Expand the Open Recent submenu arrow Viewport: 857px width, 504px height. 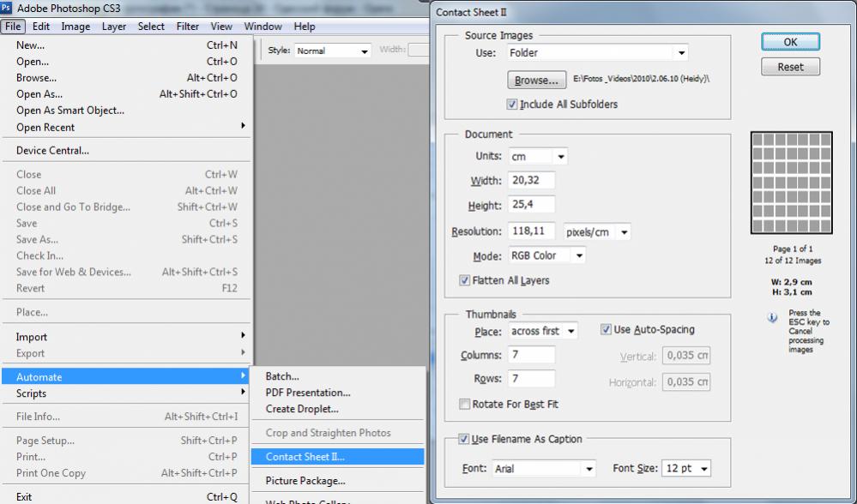coord(243,126)
